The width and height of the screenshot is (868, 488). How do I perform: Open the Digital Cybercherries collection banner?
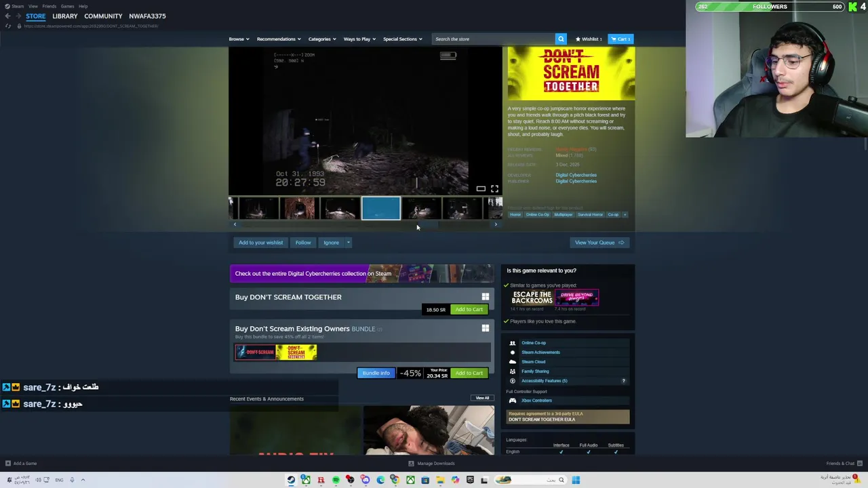[x=361, y=273]
